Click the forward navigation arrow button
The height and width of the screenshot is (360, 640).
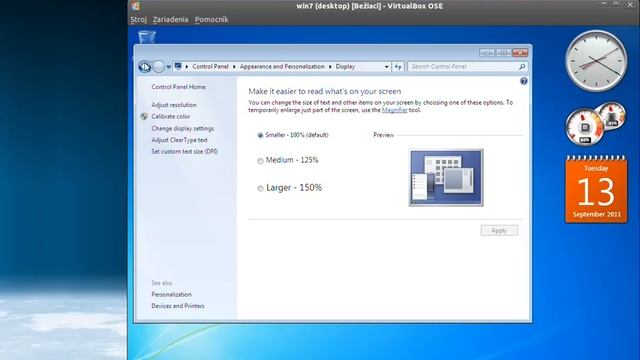pos(159,67)
